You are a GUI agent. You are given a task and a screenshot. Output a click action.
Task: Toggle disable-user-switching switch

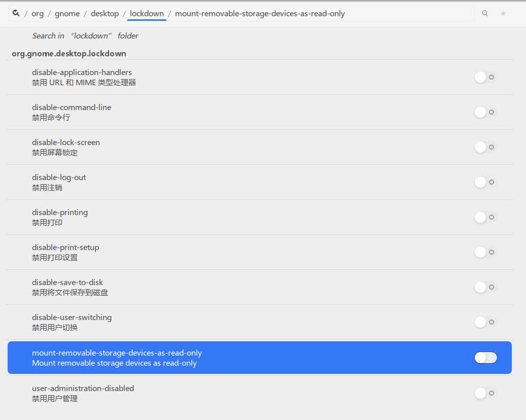coord(485,322)
